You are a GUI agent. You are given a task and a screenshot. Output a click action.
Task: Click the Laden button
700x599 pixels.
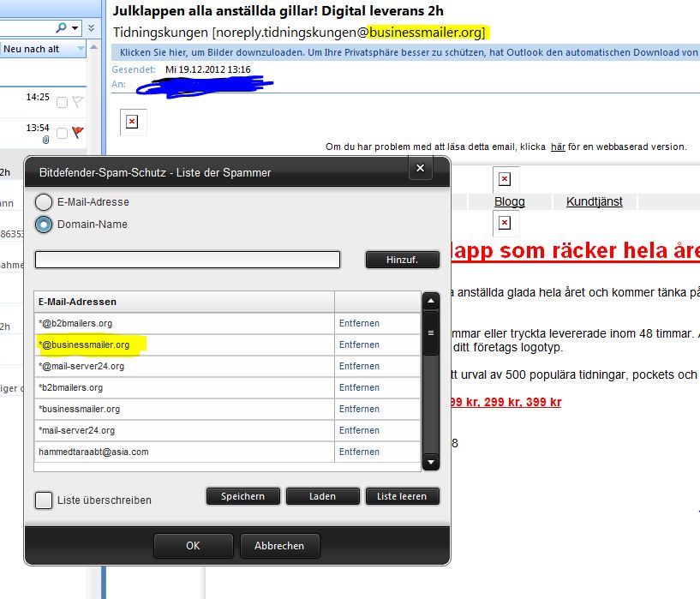tap(322, 496)
